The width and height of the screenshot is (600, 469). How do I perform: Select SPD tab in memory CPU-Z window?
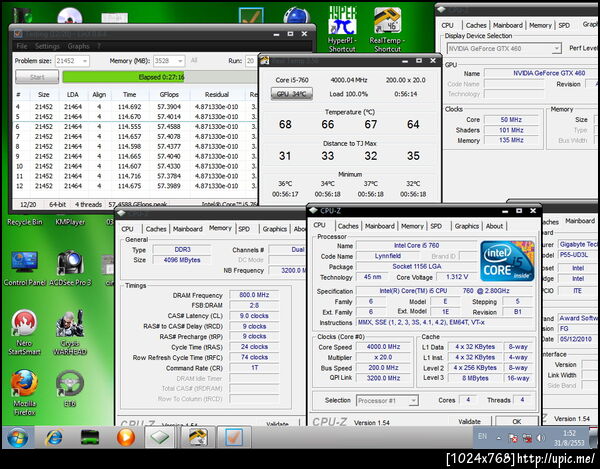tap(244, 229)
